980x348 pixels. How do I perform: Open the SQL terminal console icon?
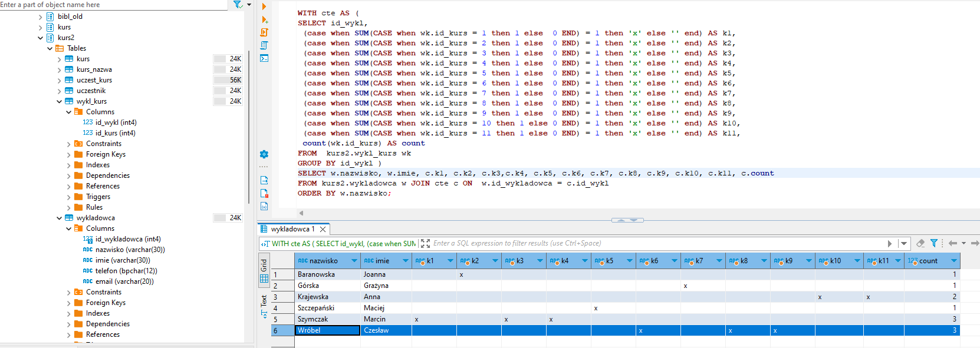[x=264, y=58]
